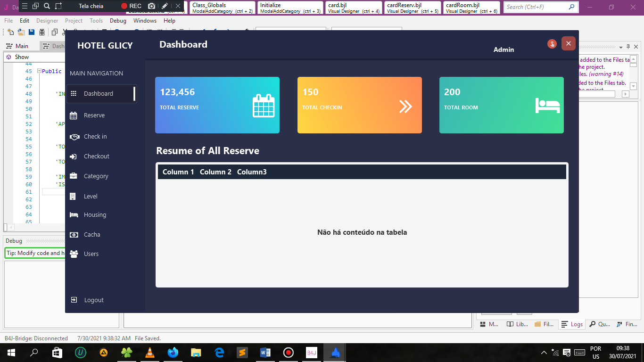
Task: Start recording with the REC button
Action: click(131, 6)
